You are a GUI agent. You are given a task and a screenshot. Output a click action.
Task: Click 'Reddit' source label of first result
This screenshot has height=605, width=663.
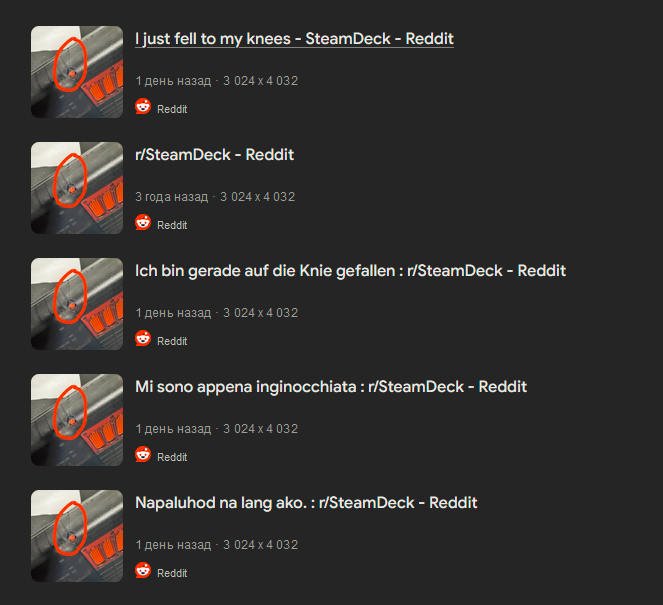coord(172,109)
